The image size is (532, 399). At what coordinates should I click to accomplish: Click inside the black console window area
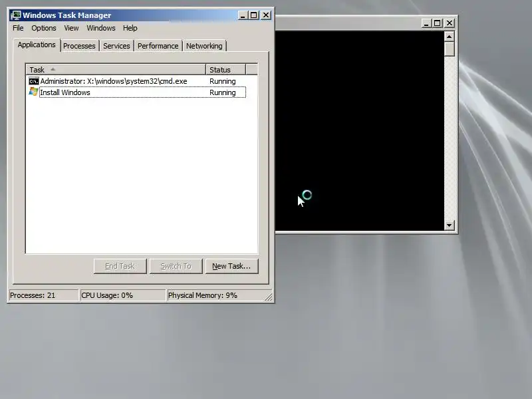tap(359, 130)
